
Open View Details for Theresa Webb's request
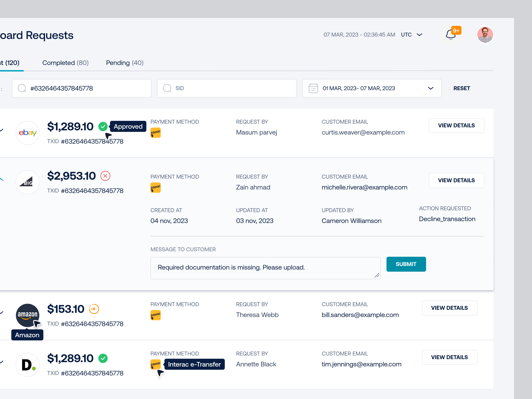[449, 308]
